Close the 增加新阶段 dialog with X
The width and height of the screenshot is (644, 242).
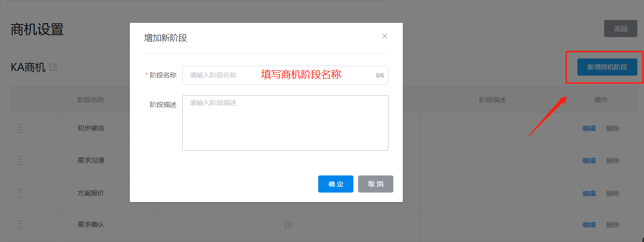click(385, 36)
